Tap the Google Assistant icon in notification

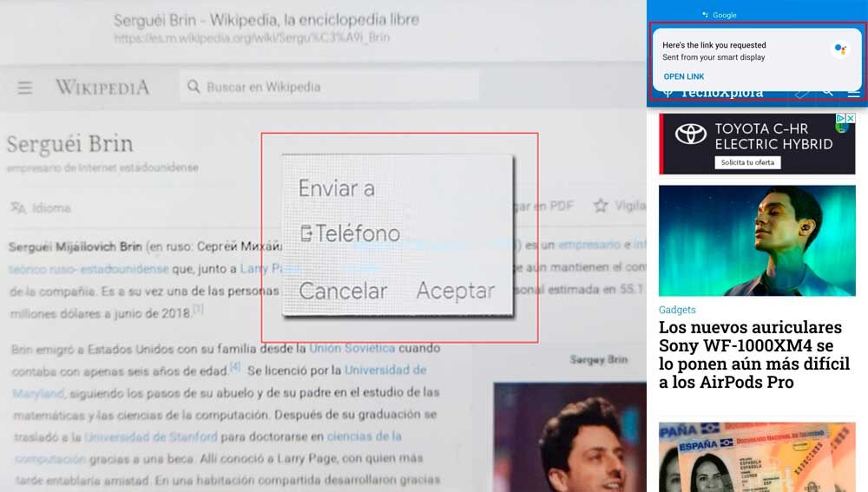coord(840,49)
